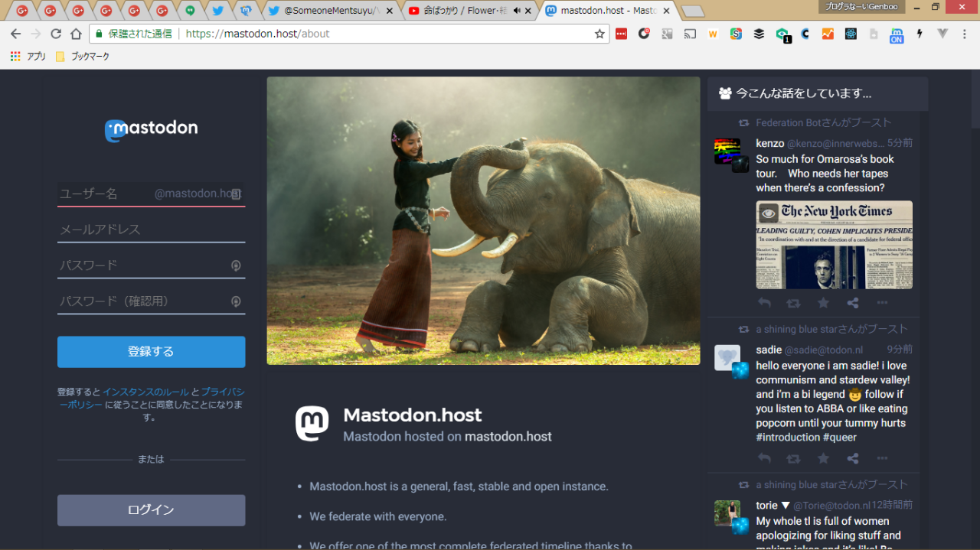This screenshot has width=980, height=550.
Task: Mute the YouTube tab's speaker icon
Action: click(517, 11)
